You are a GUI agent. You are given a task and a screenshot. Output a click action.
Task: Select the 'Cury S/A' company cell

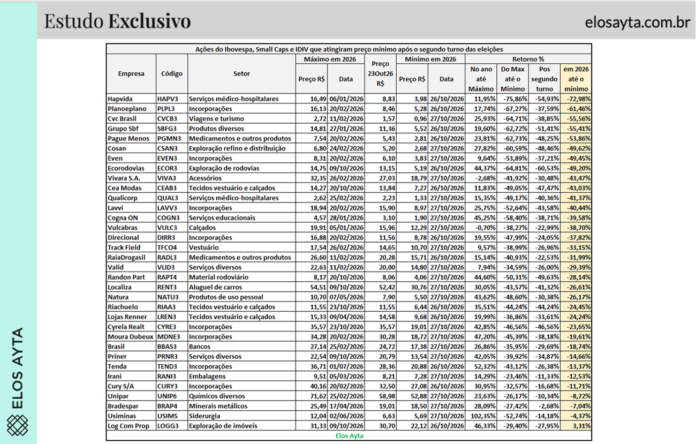pyautogui.click(x=131, y=386)
